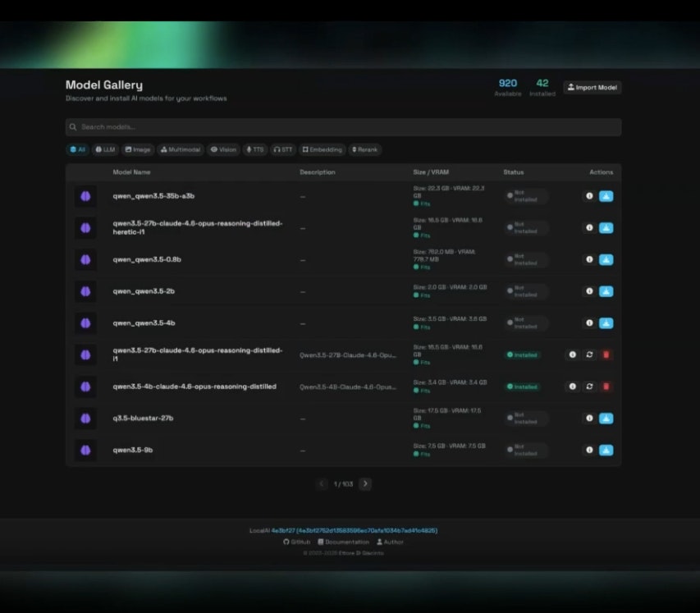700x613 pixels.
Task: Click model name qwen_qwen3.5-2b
Action: tap(144, 291)
